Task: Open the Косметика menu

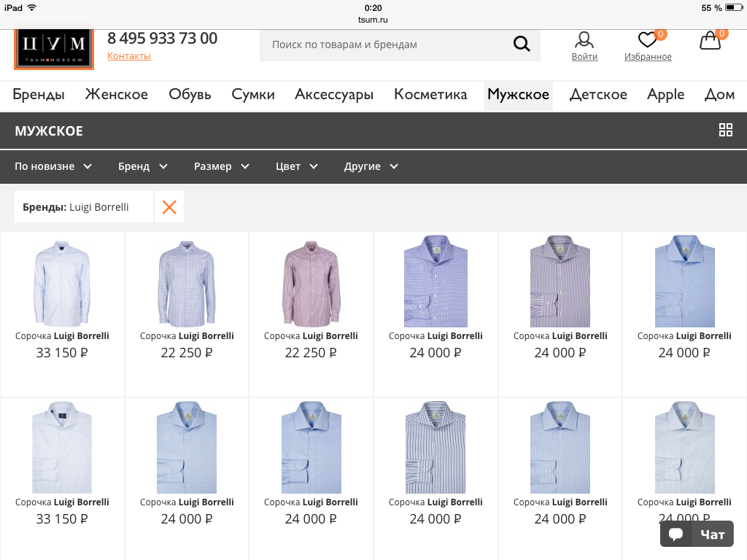Action: [430, 94]
